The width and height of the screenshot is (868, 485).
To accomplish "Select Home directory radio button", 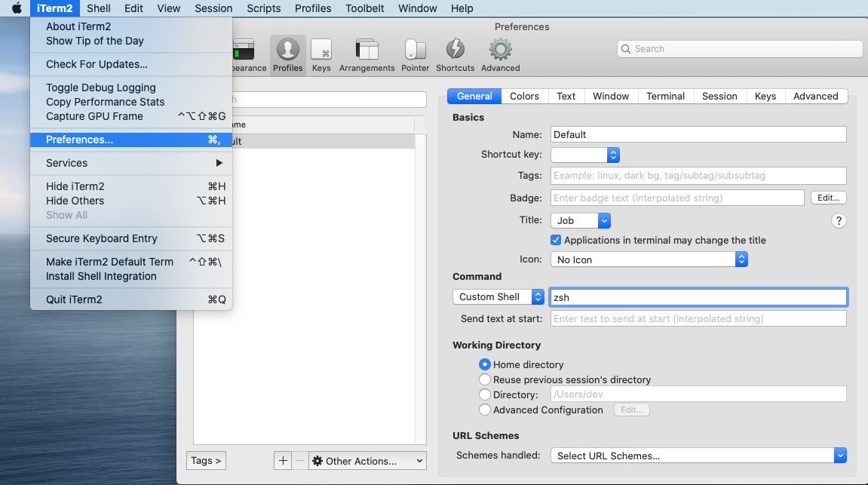I will (x=484, y=364).
